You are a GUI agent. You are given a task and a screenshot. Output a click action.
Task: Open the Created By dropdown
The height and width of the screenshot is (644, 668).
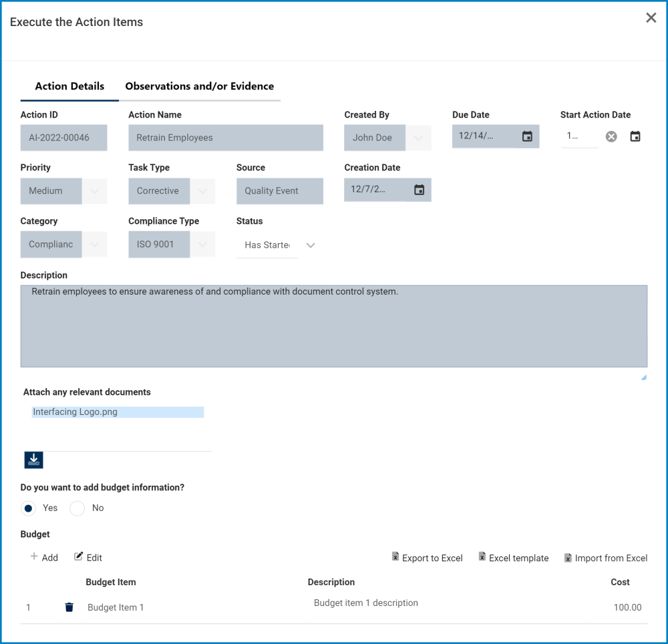pos(418,138)
